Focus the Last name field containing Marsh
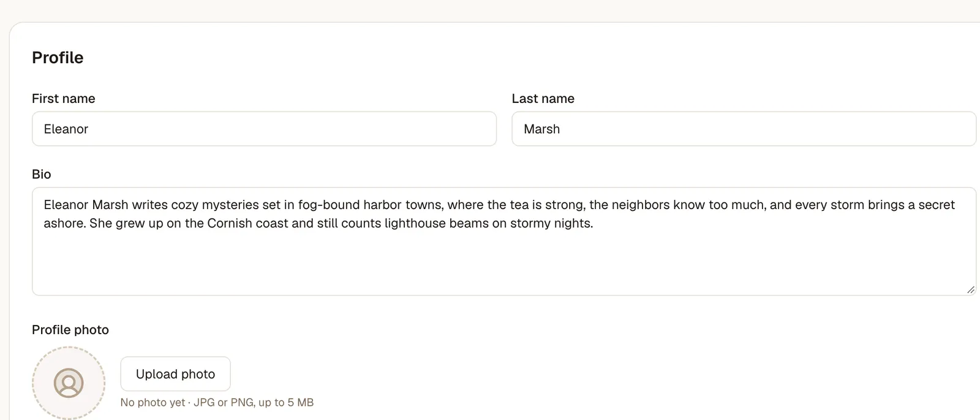Screen dimensions: 980x420 coord(744,129)
